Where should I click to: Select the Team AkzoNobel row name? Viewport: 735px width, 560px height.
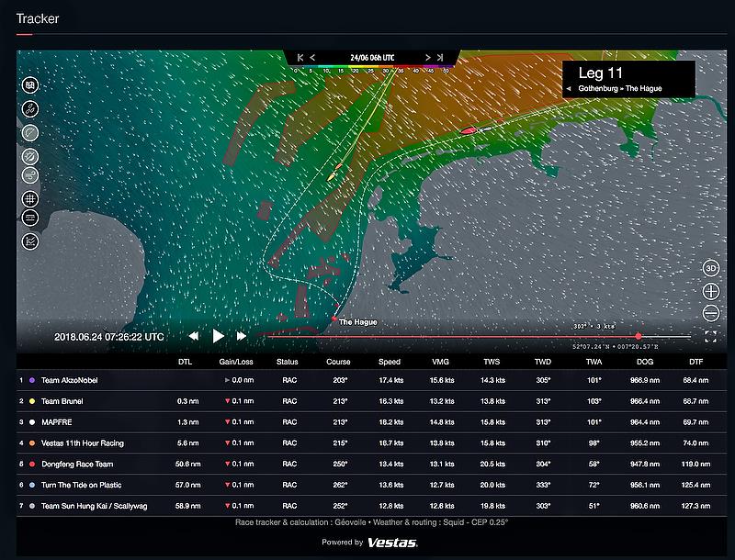coord(70,380)
